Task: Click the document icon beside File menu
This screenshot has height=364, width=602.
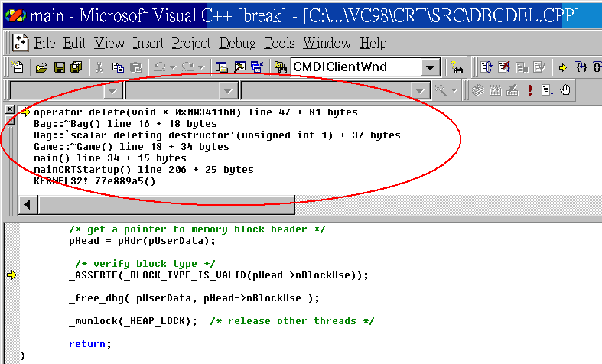Action: point(20,43)
